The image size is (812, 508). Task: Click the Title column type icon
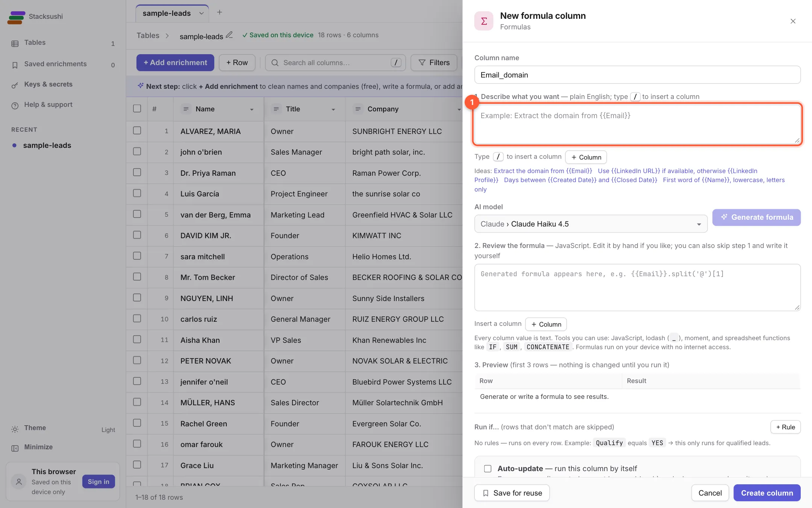pos(276,109)
